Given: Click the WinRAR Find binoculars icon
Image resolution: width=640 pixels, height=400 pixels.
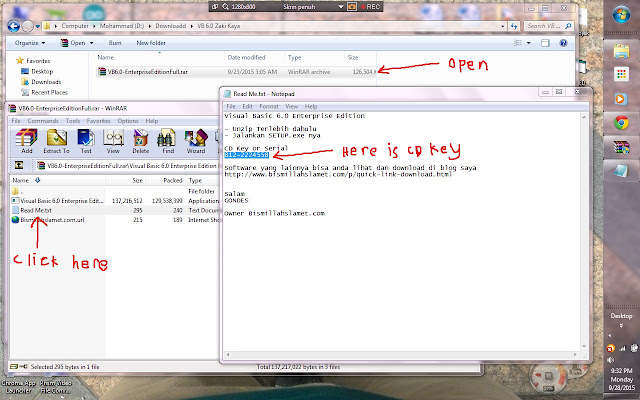Looking at the screenshot, I should tap(168, 141).
